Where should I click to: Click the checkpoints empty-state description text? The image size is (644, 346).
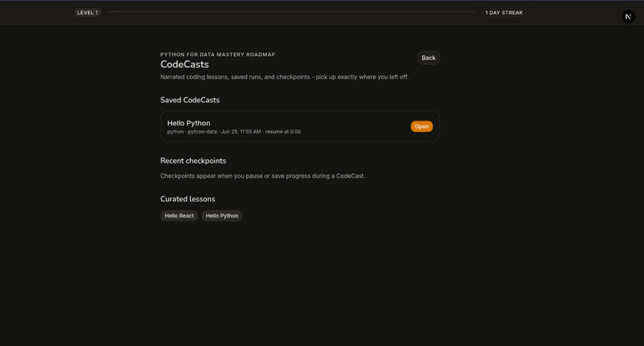click(x=262, y=176)
